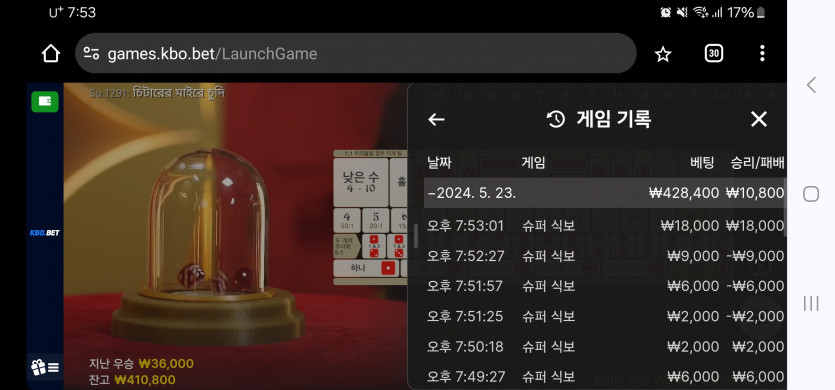Bet on 낮은 수 4-10
This screenshot has height=390, width=835.
click(361, 182)
